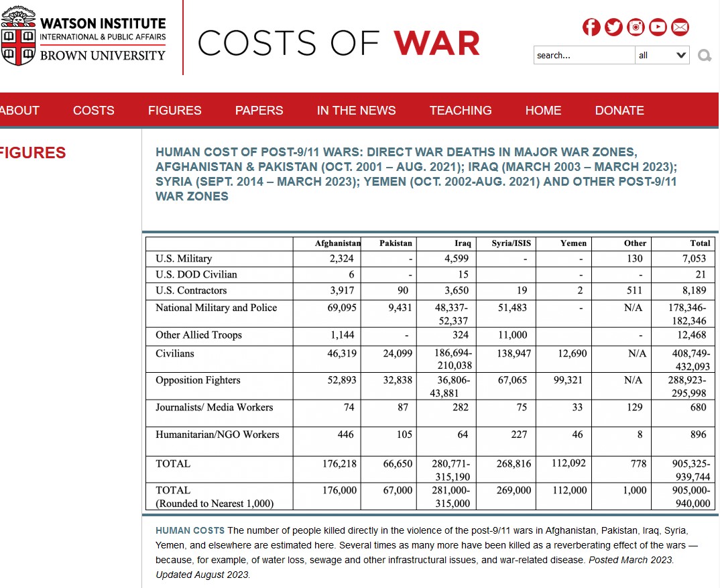The image size is (720, 588).
Task: Open the PAPERS menu item
Action: tap(259, 110)
